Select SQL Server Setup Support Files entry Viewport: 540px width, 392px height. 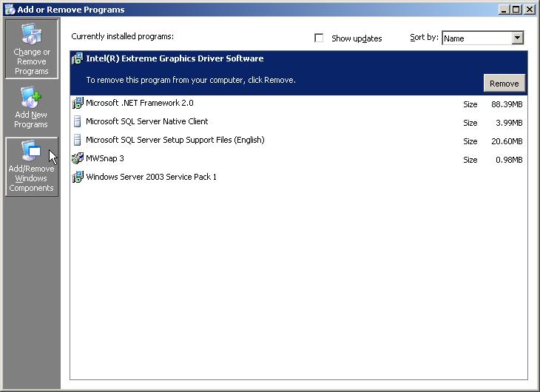[x=175, y=141]
